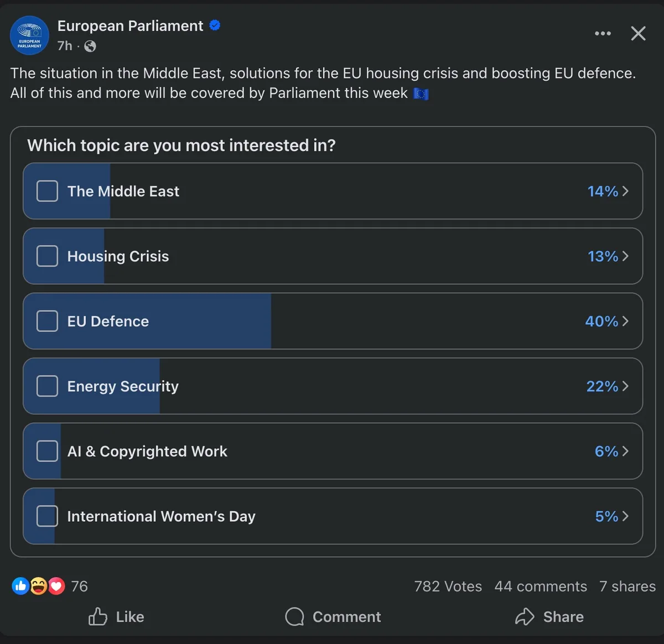The height and width of the screenshot is (644, 664).
Task: Expand voter details for The Middle East option
Action: pos(626,191)
